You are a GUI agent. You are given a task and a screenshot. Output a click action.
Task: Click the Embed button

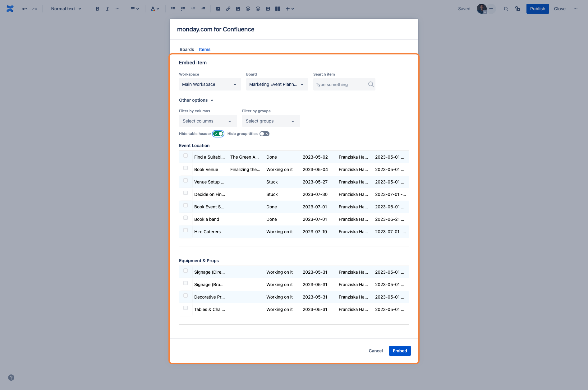[400, 351]
